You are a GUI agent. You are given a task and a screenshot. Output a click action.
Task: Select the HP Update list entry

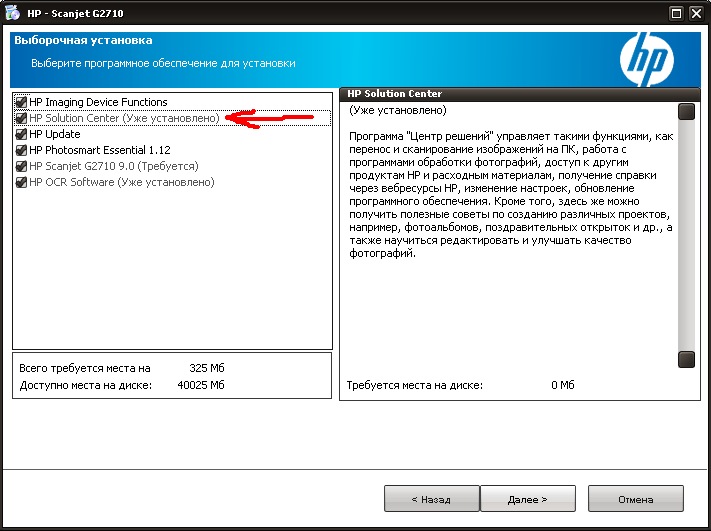click(x=55, y=134)
